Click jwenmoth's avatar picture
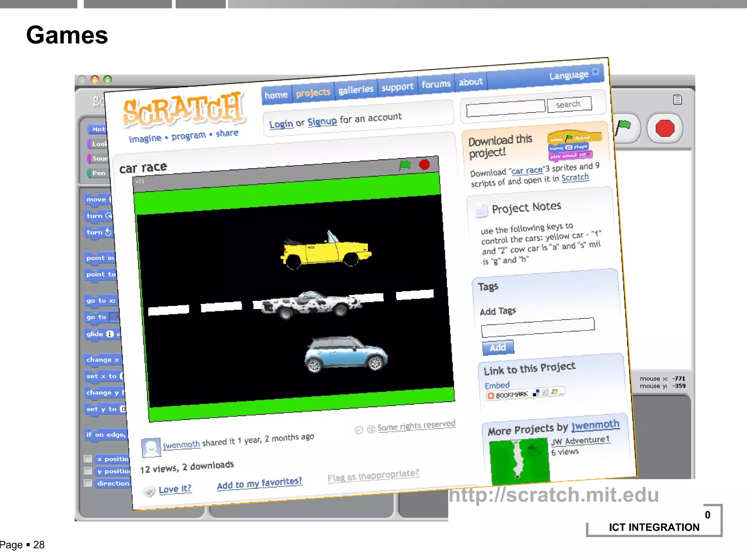Image resolution: width=747 pixels, height=560 pixels. 151,447
